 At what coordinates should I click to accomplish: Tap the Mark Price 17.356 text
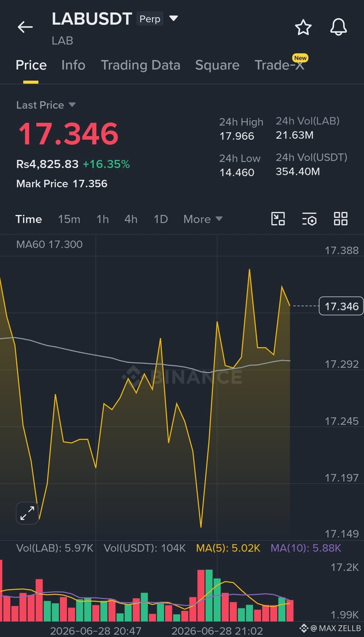pos(62,184)
